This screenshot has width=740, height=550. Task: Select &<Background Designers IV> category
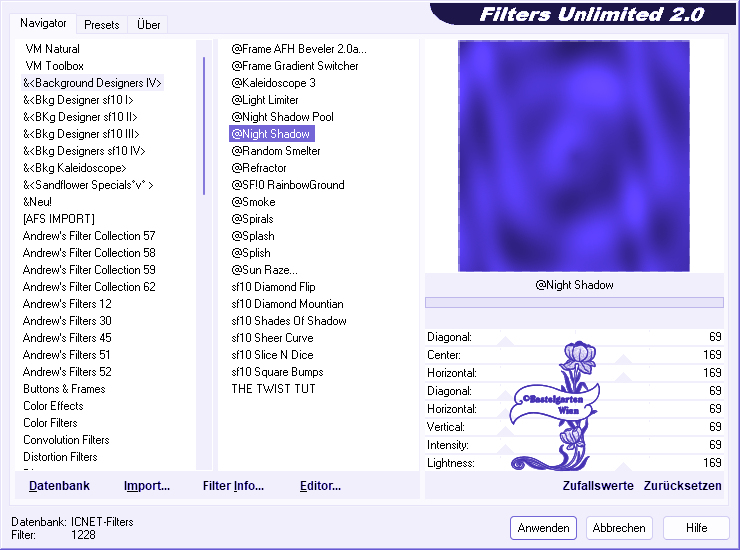(92, 83)
